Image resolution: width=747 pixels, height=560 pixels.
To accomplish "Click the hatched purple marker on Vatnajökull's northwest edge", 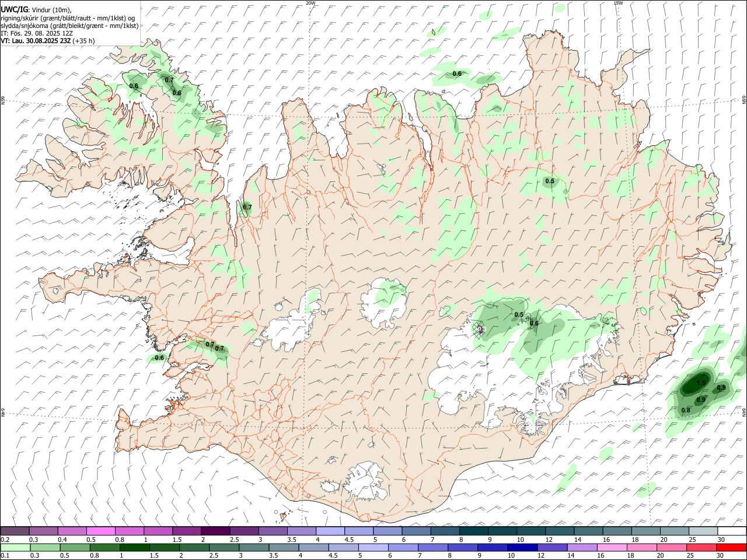I will [x=479, y=330].
